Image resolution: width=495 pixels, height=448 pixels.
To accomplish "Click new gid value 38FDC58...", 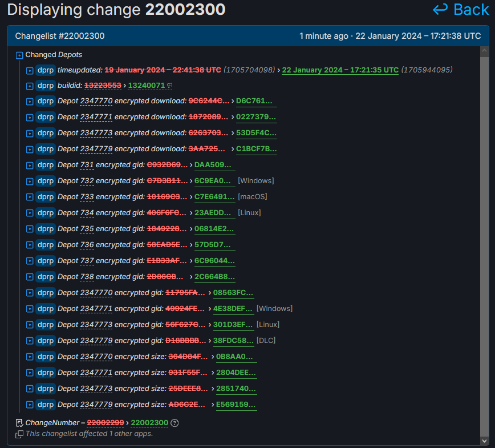I will [234, 341].
